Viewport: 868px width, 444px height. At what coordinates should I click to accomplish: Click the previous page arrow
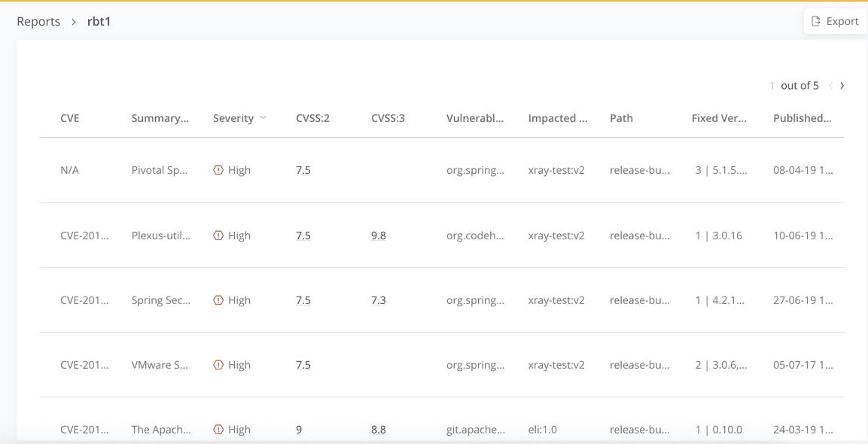830,86
